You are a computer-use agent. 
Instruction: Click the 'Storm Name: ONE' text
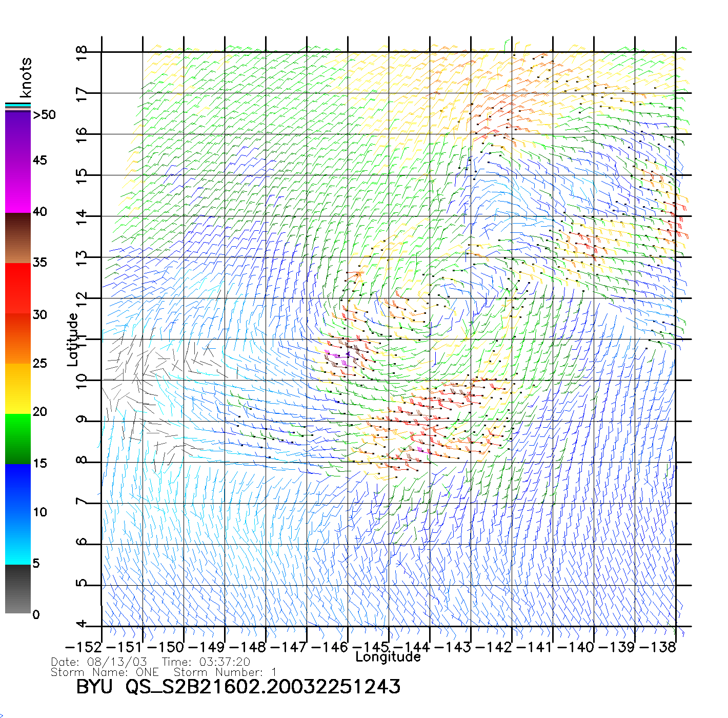pos(105,672)
